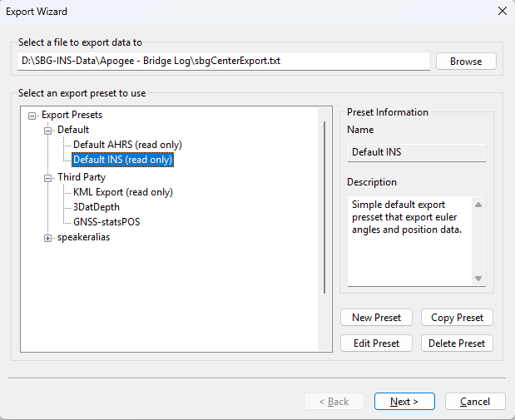Image resolution: width=515 pixels, height=420 pixels.
Task: Select Default AHRS (read only) preset
Action: pyautogui.click(x=127, y=145)
